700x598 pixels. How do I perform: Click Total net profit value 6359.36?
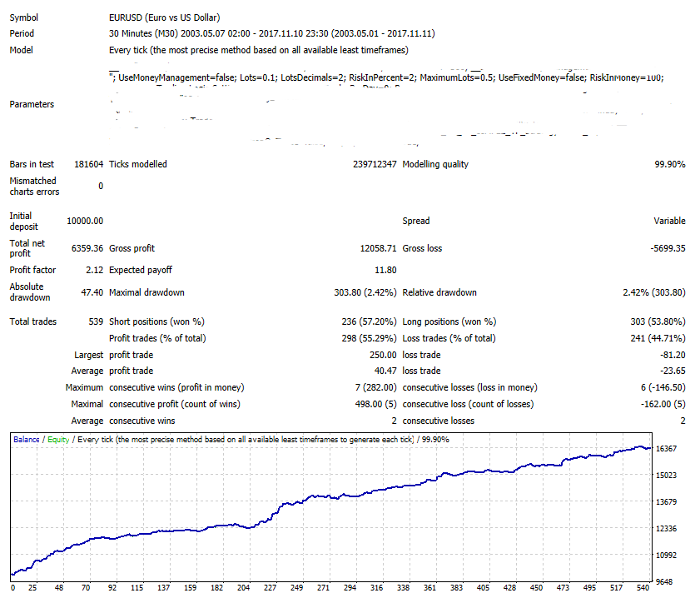click(87, 248)
